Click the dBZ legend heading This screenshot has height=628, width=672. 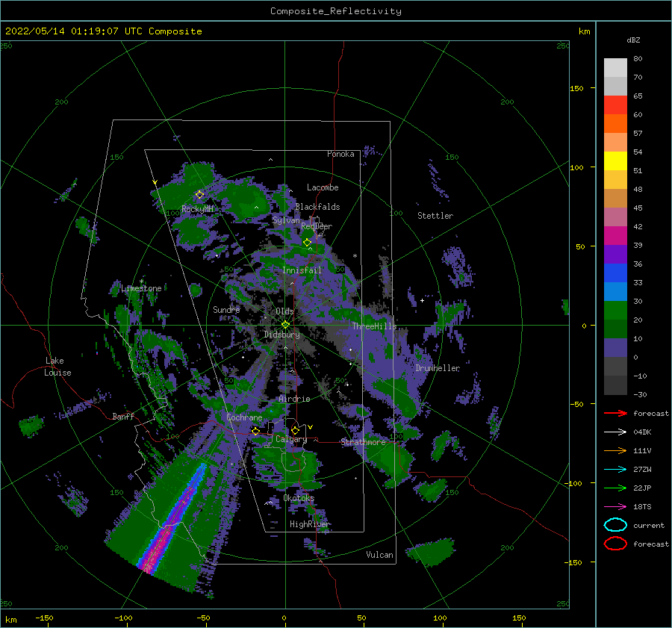633,40
